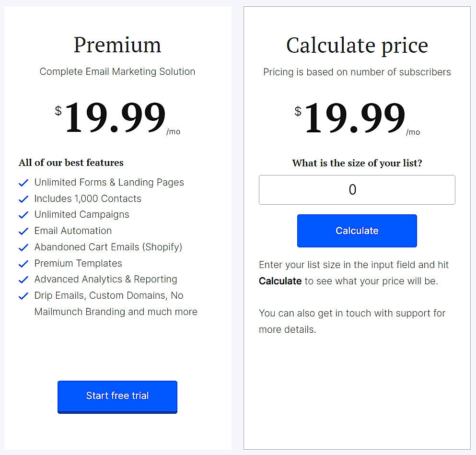Viewport: 476px width, 455px height.
Task: Click the Calculate price card title
Action: pyautogui.click(x=357, y=45)
